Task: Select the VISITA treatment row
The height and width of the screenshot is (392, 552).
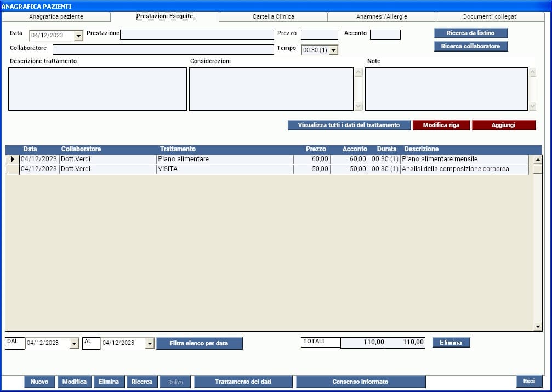Action: [225, 169]
